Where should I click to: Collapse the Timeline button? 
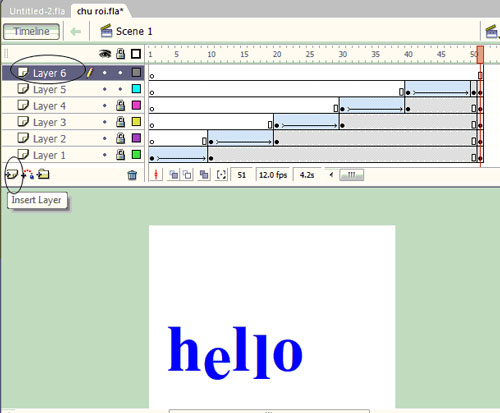coord(31,31)
